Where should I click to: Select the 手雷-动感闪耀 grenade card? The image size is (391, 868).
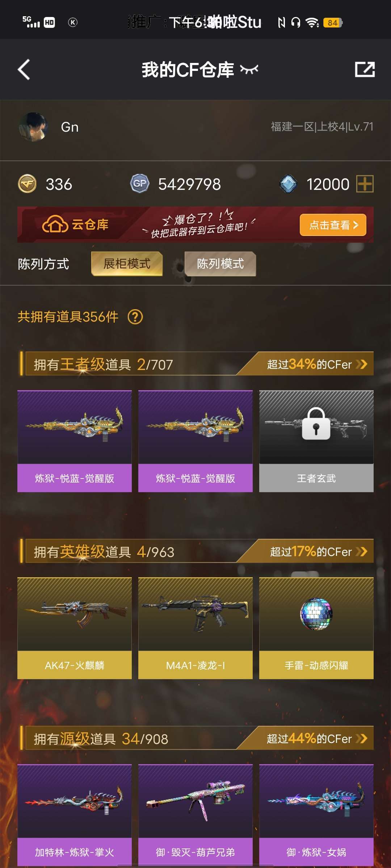316,628
